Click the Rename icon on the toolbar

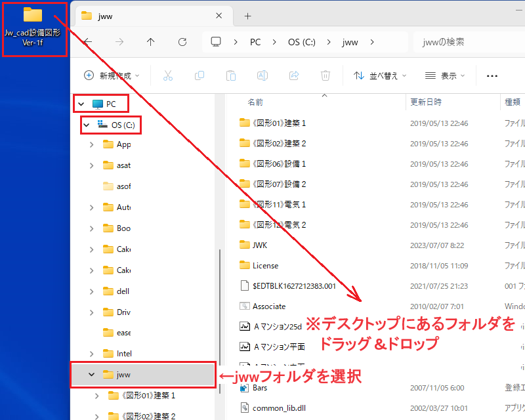click(x=262, y=75)
